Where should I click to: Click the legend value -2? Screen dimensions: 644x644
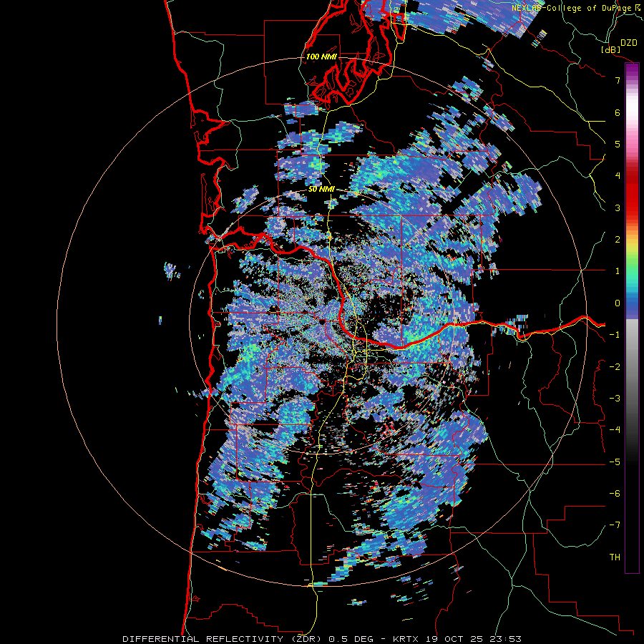click(615, 367)
